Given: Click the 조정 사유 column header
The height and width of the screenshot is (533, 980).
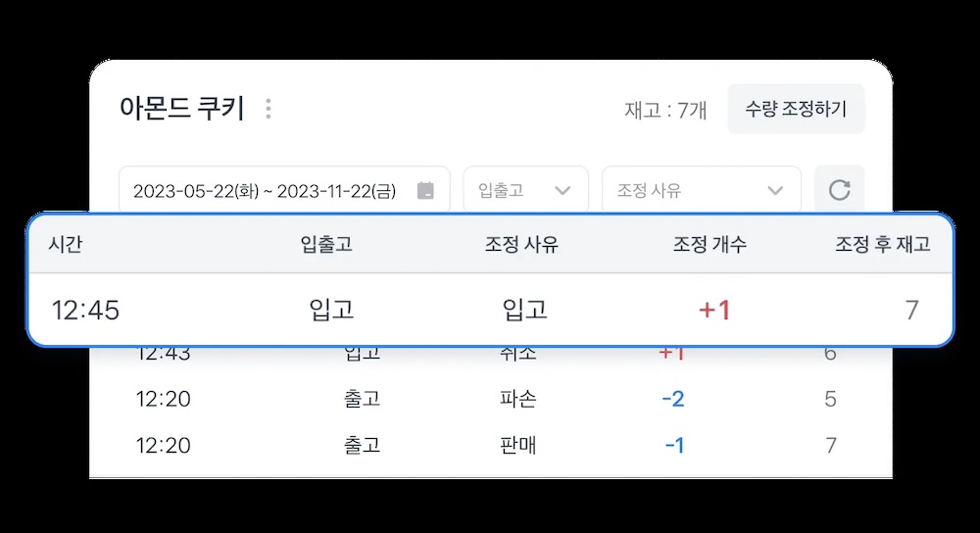Looking at the screenshot, I should pyautogui.click(x=521, y=245).
